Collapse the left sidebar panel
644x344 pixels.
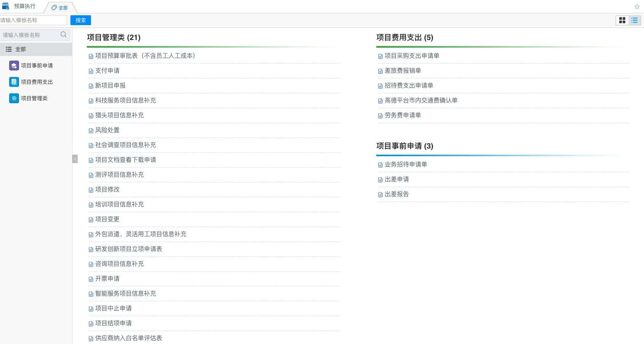[x=75, y=159]
